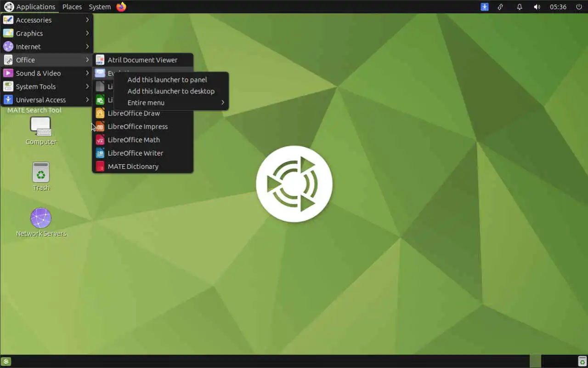Open the accessibility indicator in the tray

[x=485, y=6]
